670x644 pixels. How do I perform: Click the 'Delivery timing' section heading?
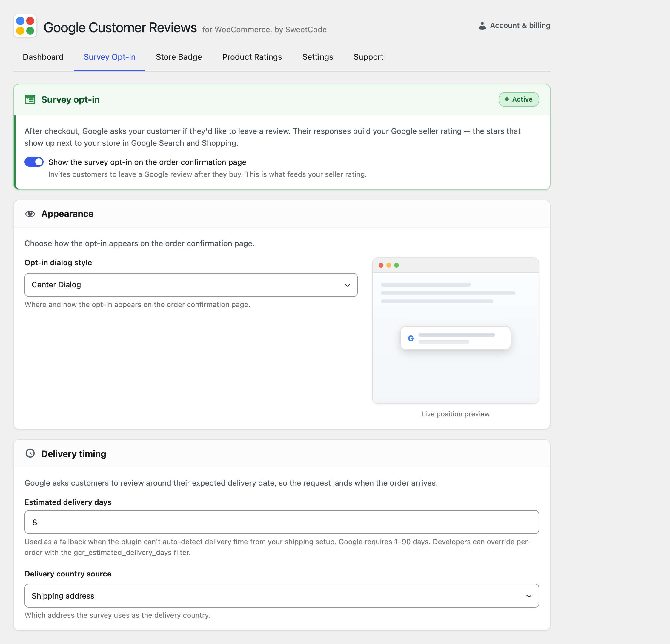pos(73,453)
